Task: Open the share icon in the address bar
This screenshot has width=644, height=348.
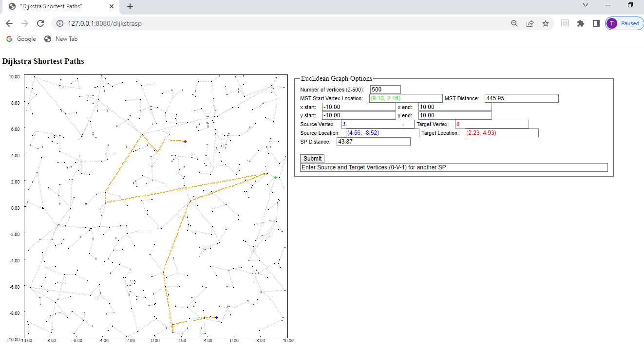Action: (530, 23)
